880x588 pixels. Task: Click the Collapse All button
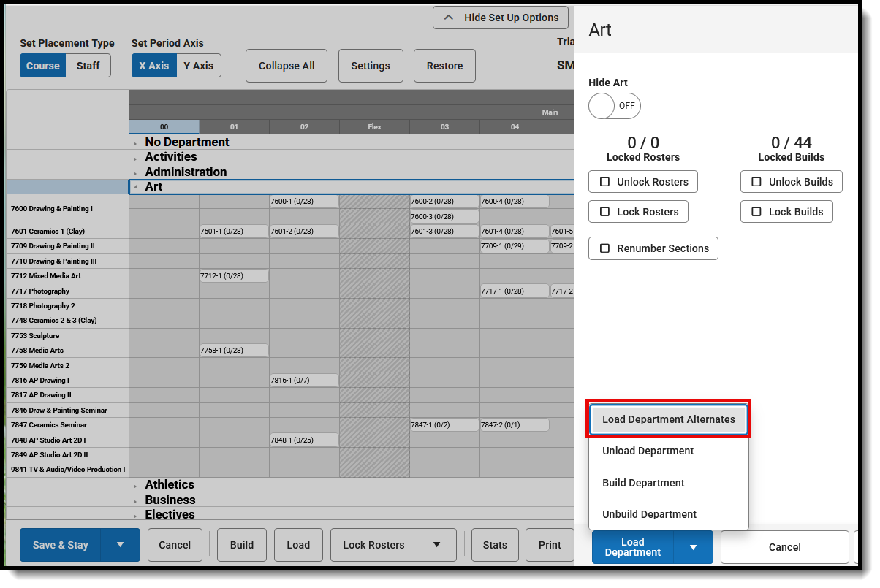tap(286, 65)
